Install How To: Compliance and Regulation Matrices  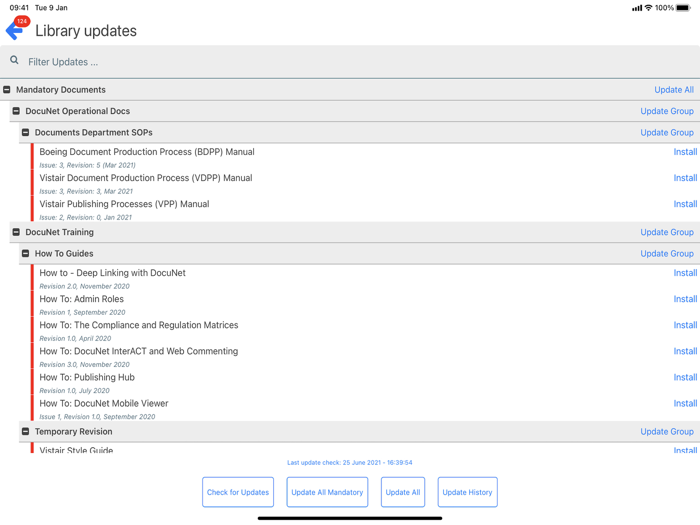click(x=685, y=325)
